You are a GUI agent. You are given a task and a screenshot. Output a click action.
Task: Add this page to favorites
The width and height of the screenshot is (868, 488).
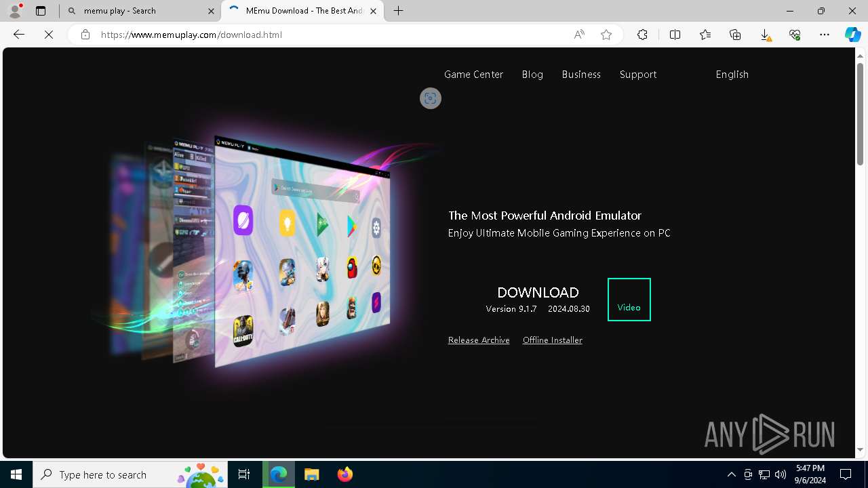pos(606,35)
